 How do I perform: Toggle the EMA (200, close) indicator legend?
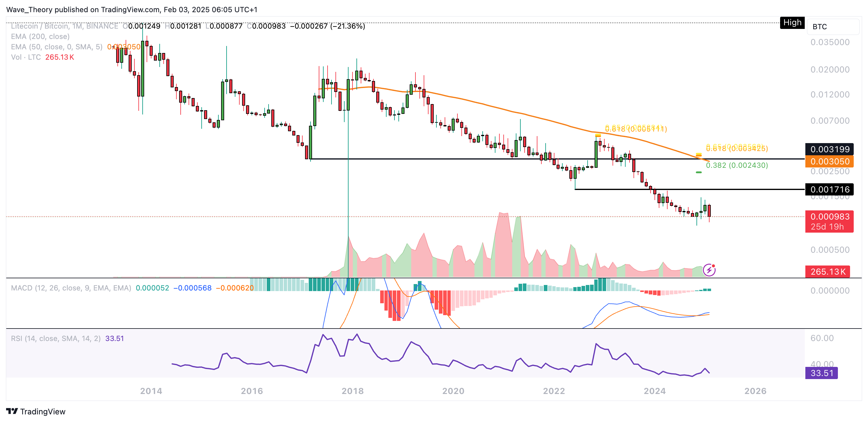40,37
